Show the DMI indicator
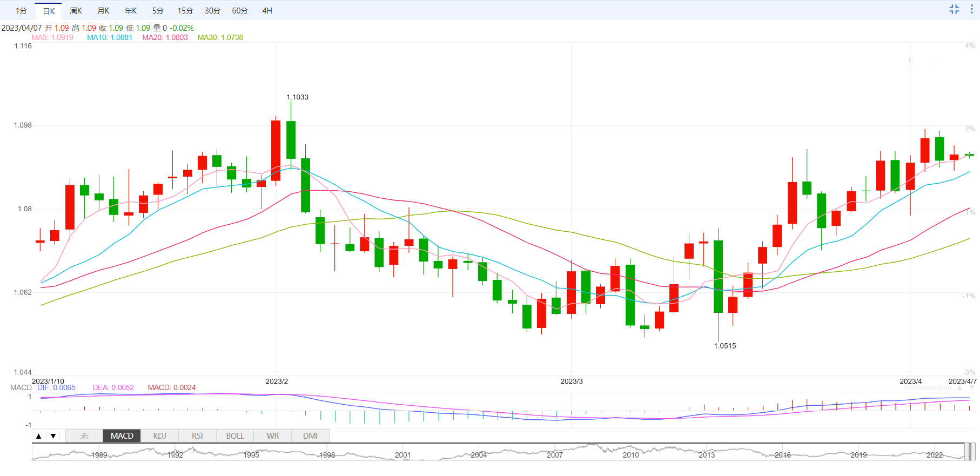Viewport: 980px width, 476px height. point(310,436)
